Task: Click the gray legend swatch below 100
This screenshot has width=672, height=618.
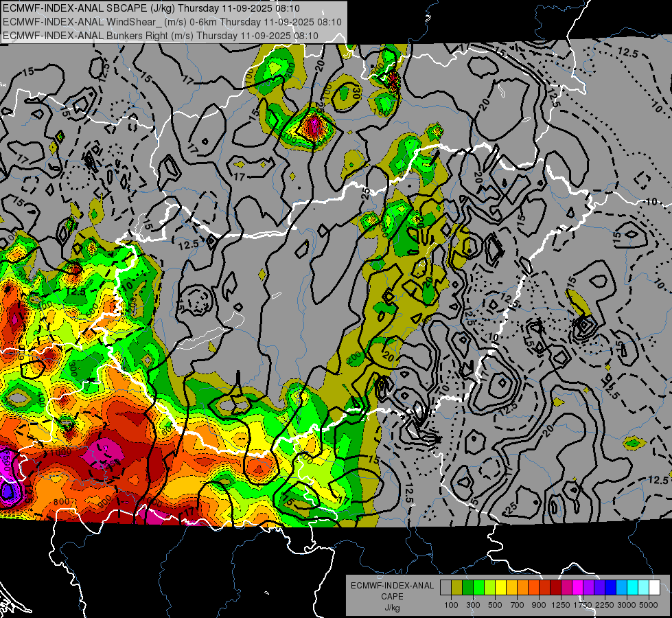Action: (445, 587)
